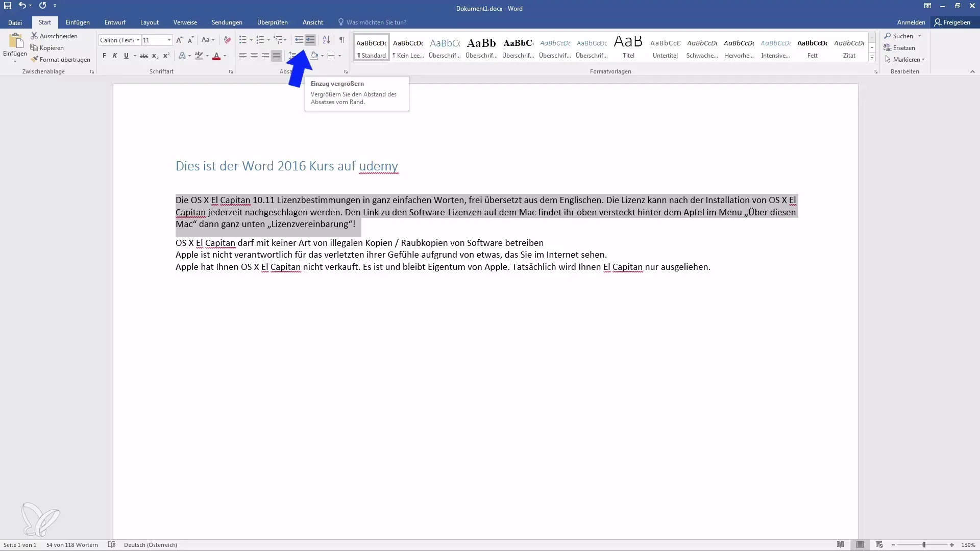Viewport: 980px width, 551px height.
Task: Sort the text with the A-Z sort icon
Action: coord(326,40)
